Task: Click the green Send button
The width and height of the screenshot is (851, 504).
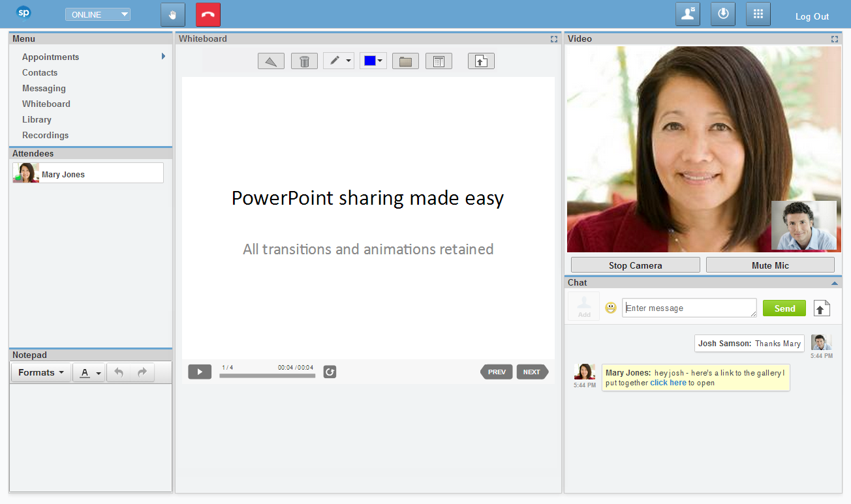Action: (784, 308)
